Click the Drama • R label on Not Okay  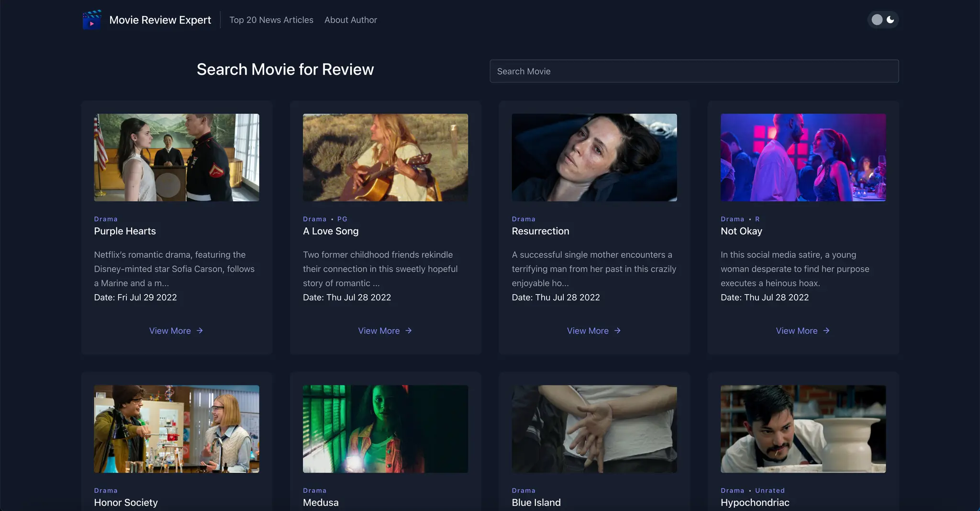740,219
